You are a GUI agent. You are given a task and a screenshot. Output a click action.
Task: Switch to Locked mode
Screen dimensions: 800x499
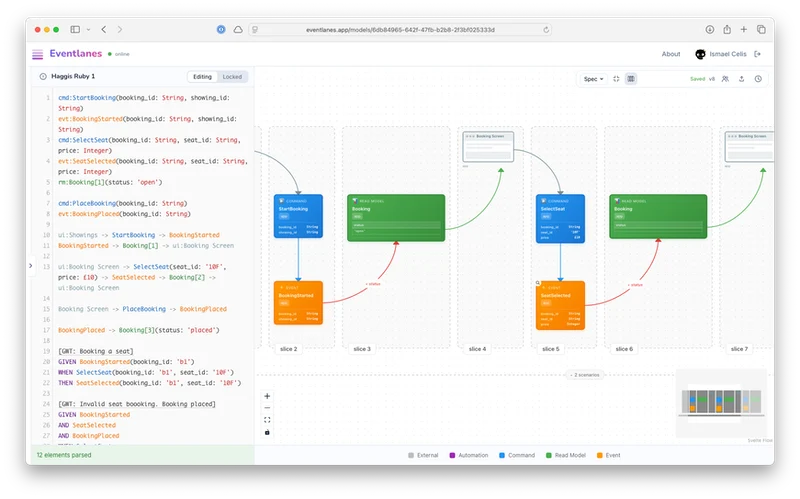232,77
